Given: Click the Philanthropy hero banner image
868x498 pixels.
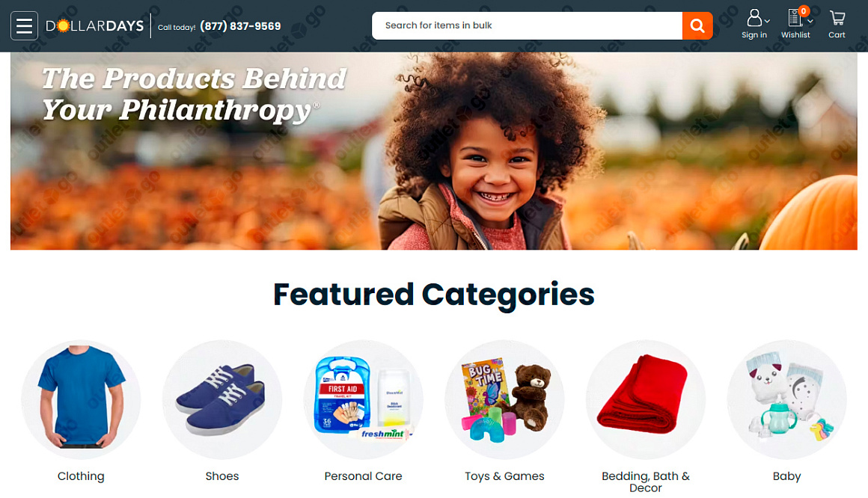Looking at the screenshot, I should coord(434,151).
